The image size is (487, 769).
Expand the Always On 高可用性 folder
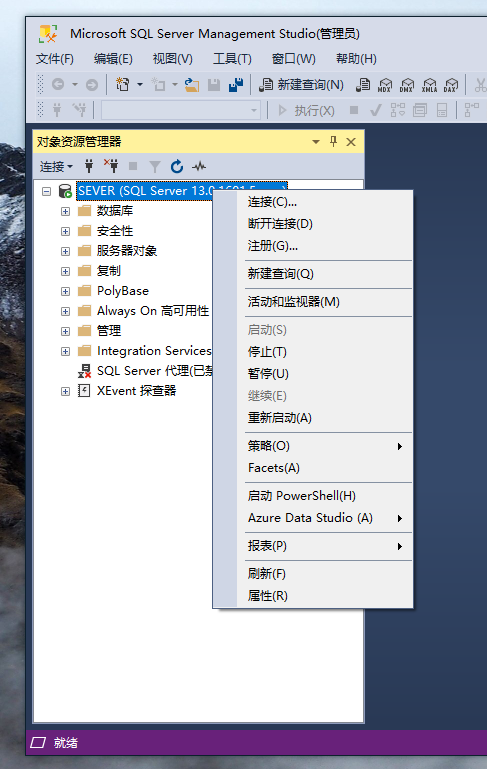point(65,311)
